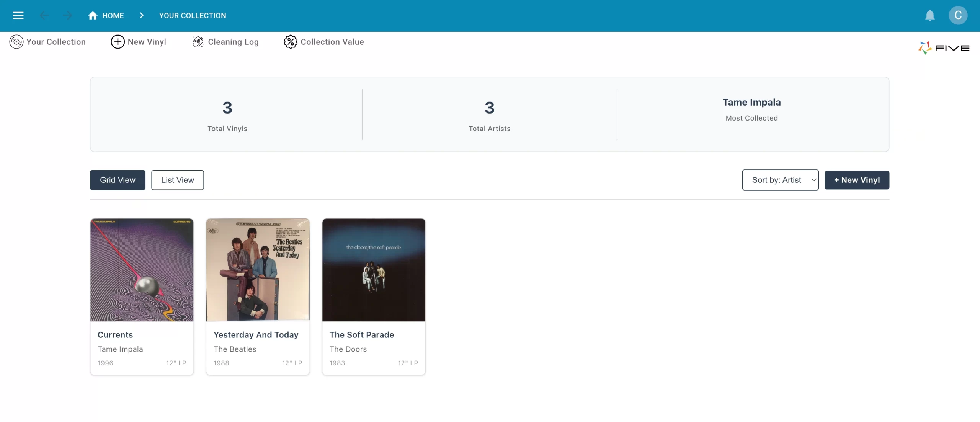
Task: Open the hamburger menu icon
Action: point(18,15)
